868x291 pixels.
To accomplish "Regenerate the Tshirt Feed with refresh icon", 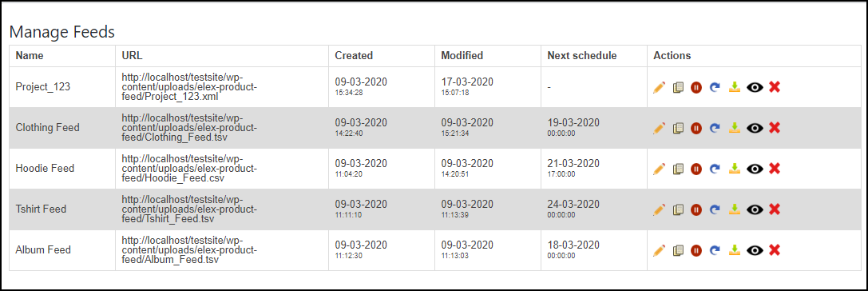I will coord(715,209).
